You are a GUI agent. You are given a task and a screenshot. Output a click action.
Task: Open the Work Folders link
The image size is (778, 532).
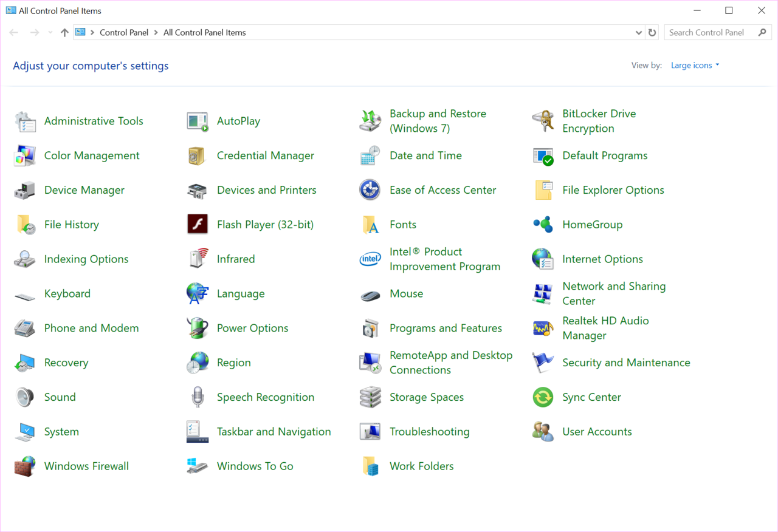(422, 466)
